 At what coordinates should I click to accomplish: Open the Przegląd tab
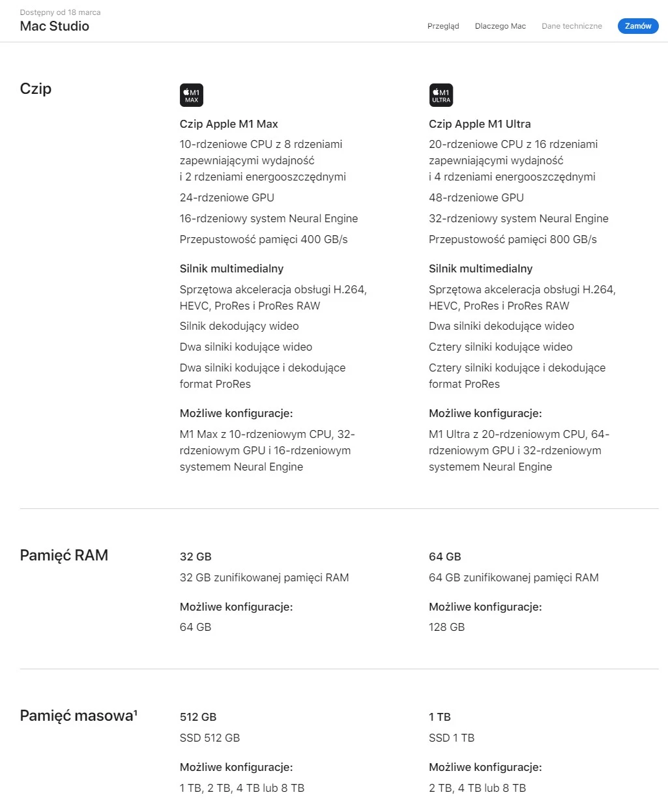(443, 26)
